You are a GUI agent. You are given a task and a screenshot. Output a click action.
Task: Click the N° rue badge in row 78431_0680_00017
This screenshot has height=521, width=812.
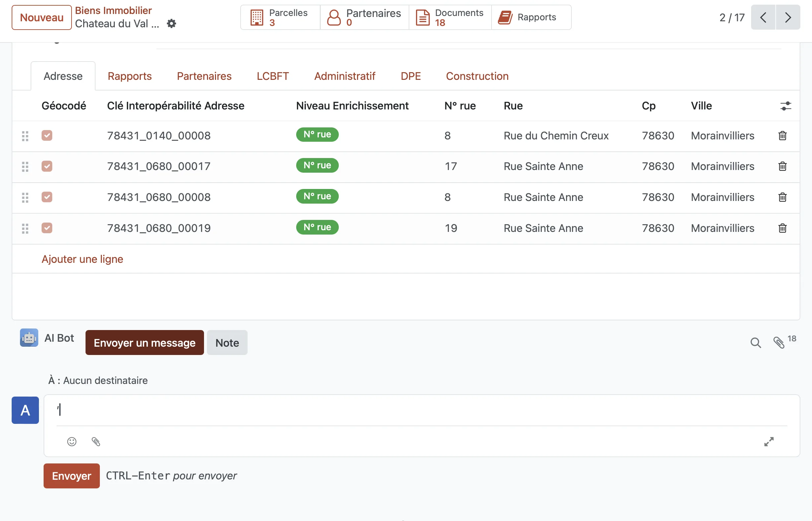tap(317, 165)
